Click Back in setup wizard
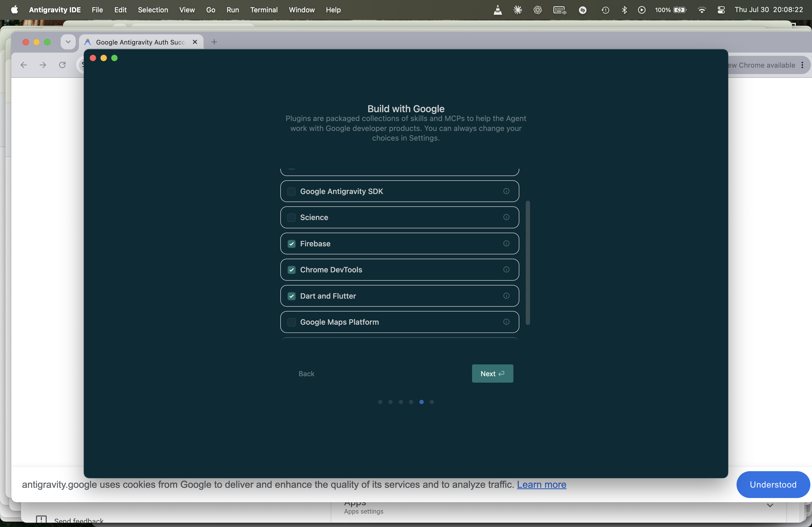This screenshot has width=812, height=527. click(306, 374)
